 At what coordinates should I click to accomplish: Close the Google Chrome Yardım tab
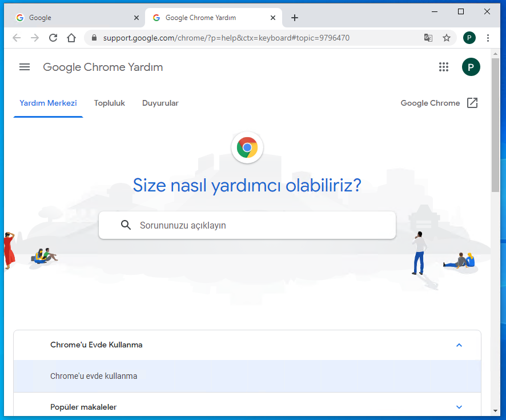tap(273, 18)
